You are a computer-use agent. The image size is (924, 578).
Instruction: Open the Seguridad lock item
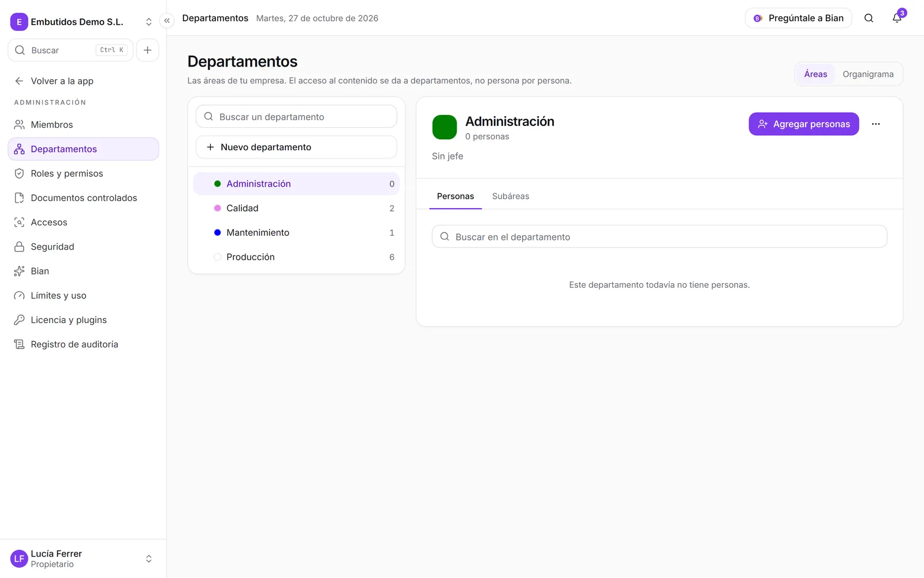click(83, 247)
